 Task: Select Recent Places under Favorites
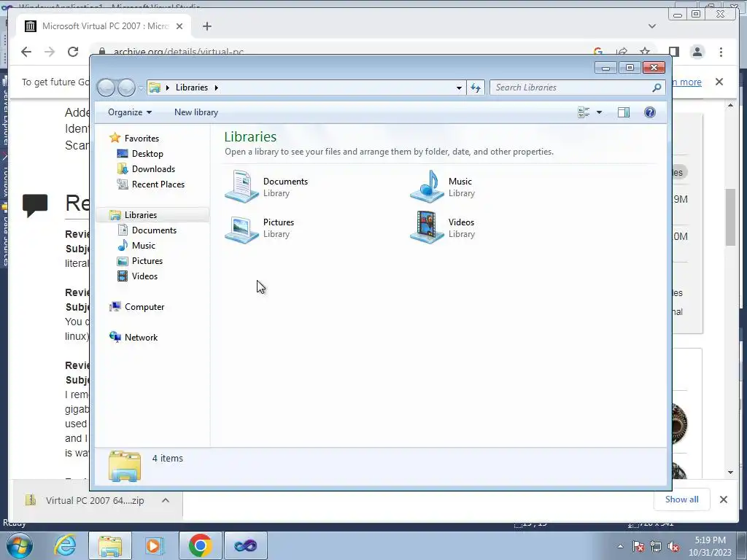(158, 184)
